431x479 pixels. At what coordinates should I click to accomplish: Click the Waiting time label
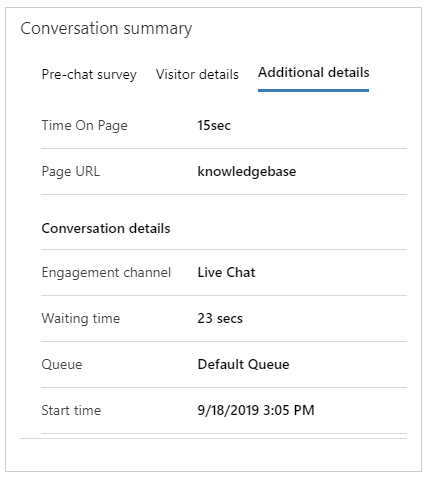coord(81,318)
